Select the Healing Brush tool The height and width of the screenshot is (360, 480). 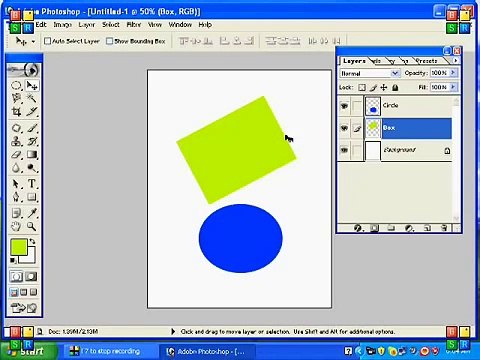click(16, 128)
